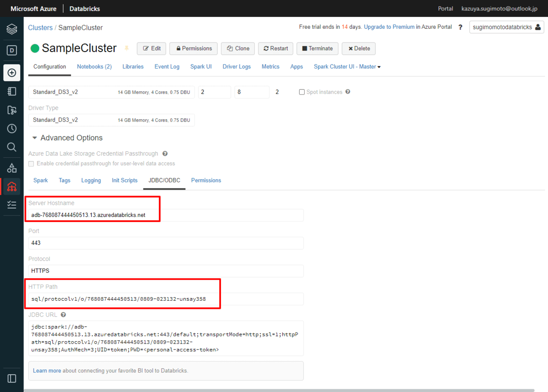Open the Create plus icon
Viewport: 548px width, 392px height.
tap(12, 73)
